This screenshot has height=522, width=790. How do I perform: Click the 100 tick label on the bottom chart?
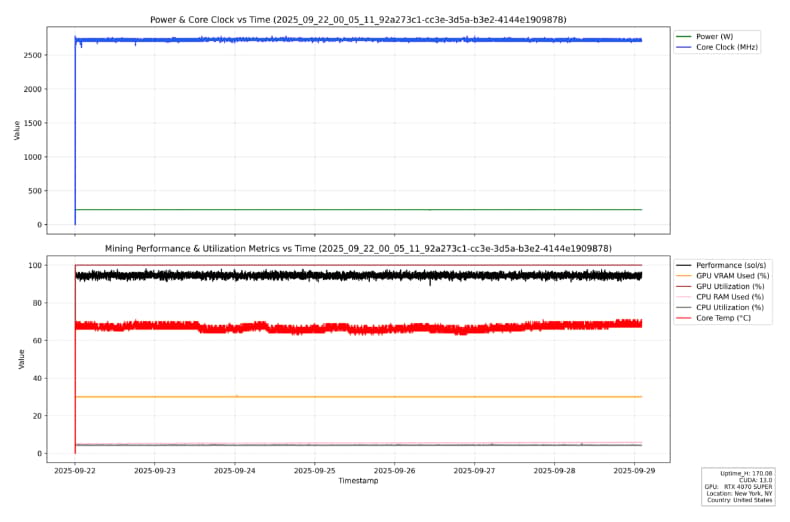35,265
